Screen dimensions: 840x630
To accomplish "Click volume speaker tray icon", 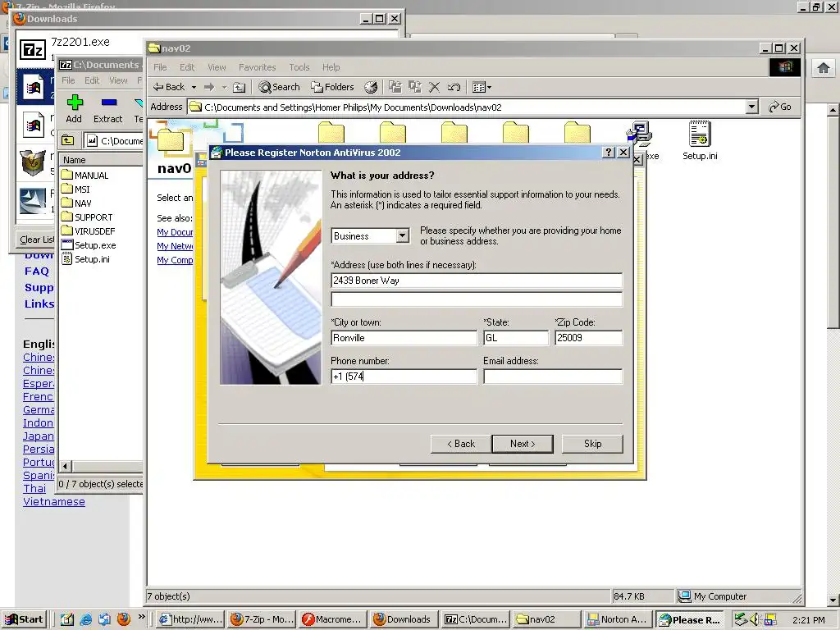I will [x=756, y=619].
